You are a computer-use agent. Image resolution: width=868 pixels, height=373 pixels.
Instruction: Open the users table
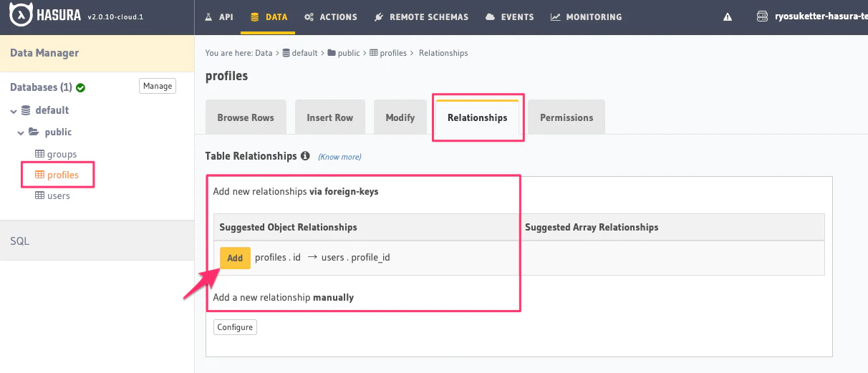[59, 195]
